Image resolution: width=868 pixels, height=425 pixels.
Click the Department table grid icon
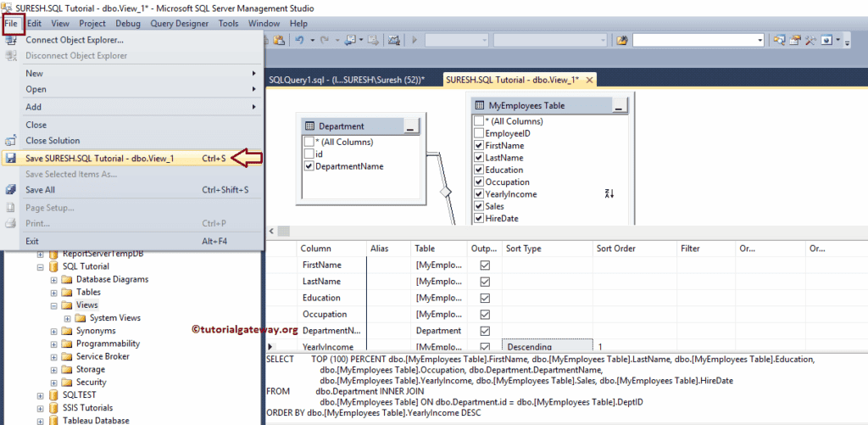click(x=310, y=126)
